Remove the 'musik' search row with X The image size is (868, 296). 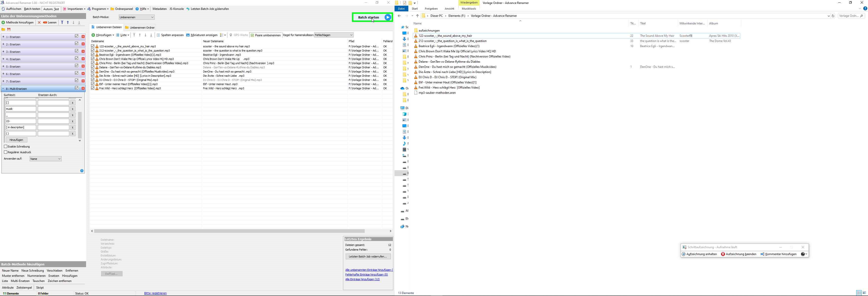tap(72, 109)
